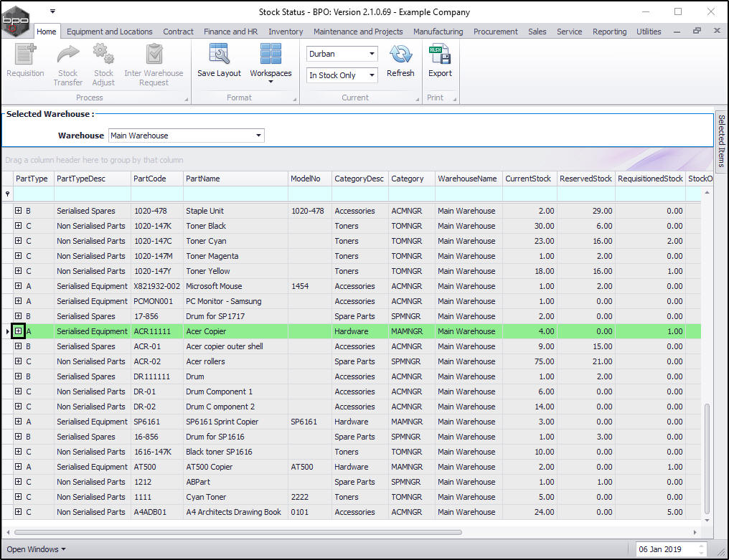Click the Refresh icon
Screen dimensions: 729x560
point(400,56)
